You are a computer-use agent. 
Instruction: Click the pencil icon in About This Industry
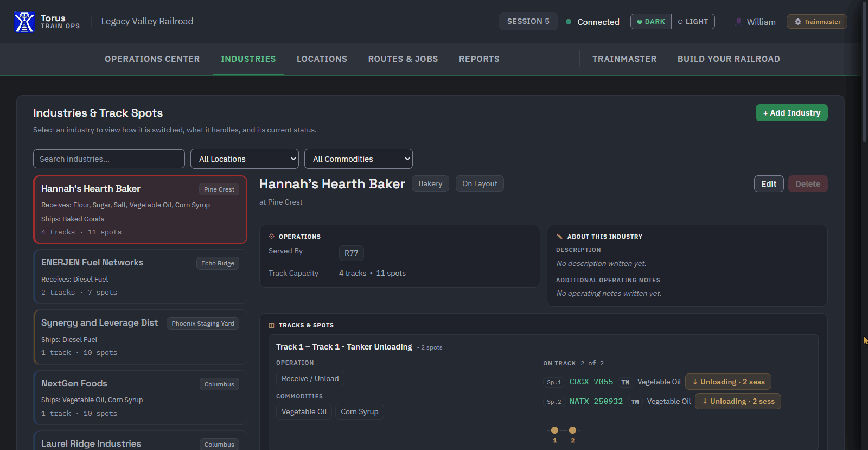[559, 237]
